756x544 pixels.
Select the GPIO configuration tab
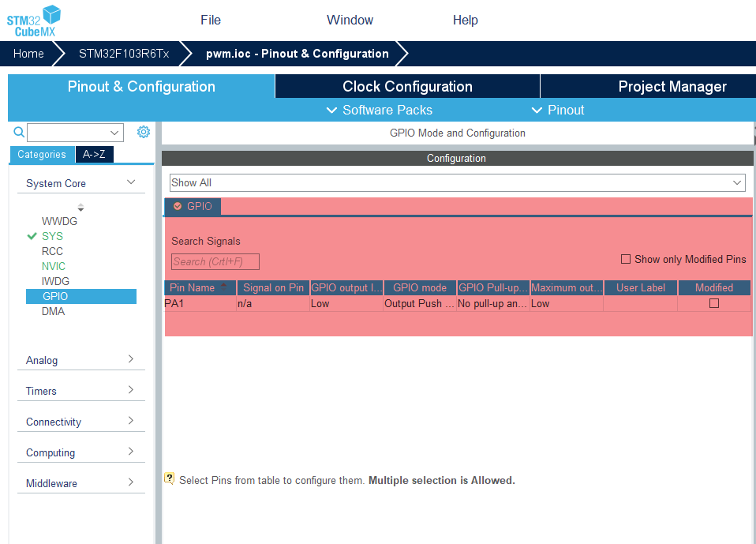[x=193, y=206]
